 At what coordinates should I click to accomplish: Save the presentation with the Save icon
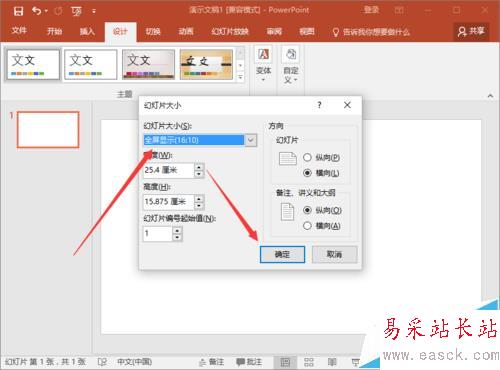click(18, 11)
